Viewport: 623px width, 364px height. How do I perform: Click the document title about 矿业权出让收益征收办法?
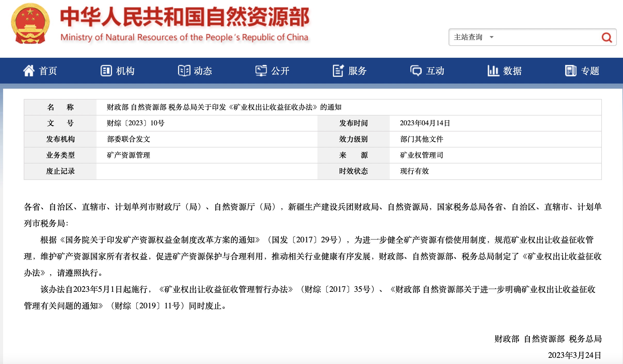(224, 107)
